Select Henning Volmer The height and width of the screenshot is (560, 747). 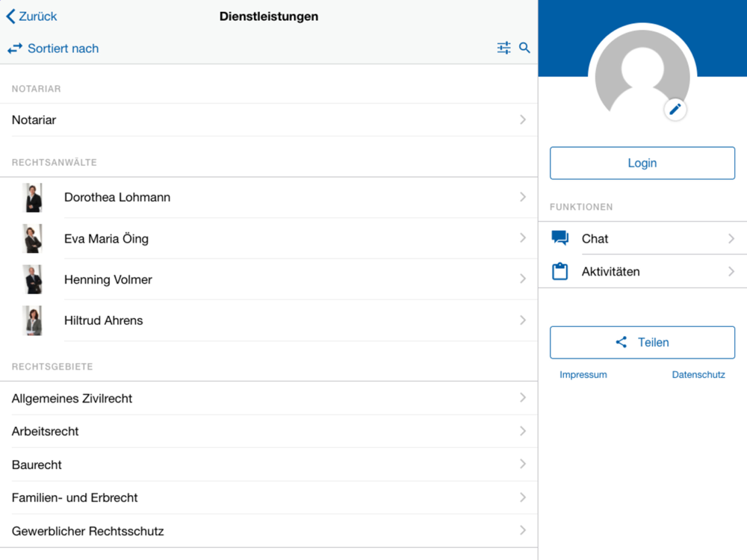pos(269,279)
